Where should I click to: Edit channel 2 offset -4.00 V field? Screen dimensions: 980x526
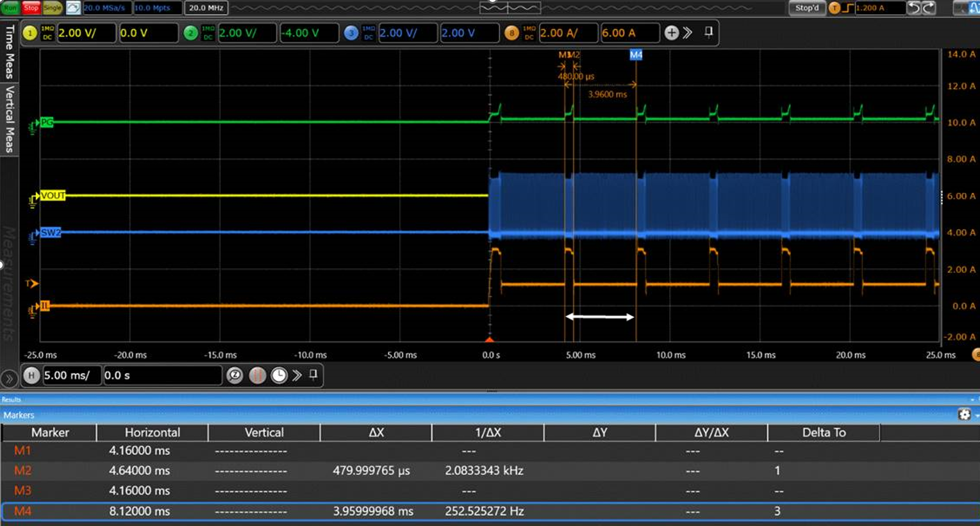click(309, 33)
